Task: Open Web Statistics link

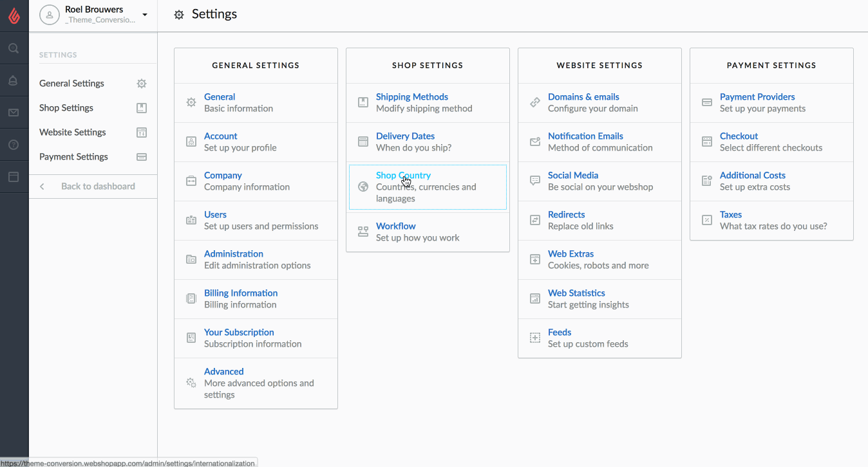Action: coord(576,293)
